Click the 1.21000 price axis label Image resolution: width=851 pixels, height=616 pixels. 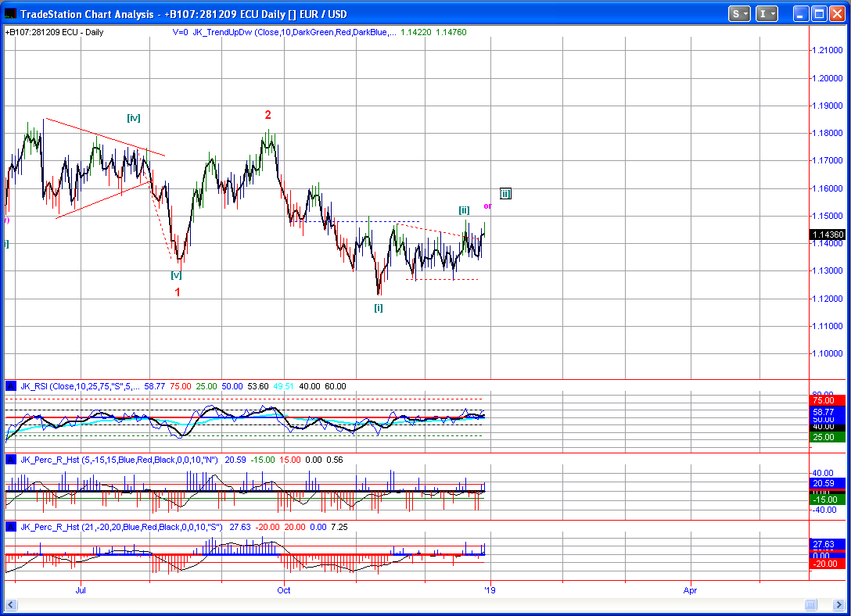pos(827,51)
